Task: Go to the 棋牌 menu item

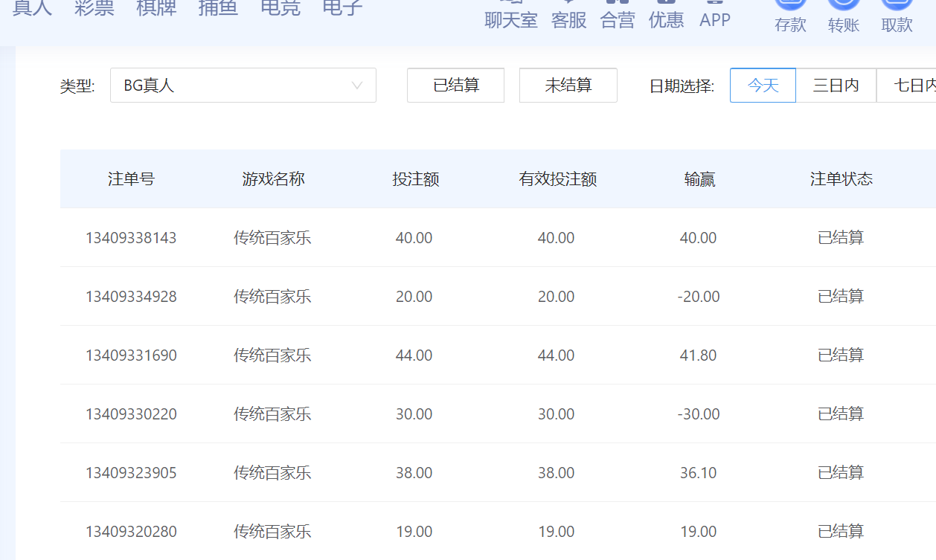Action: (x=156, y=7)
